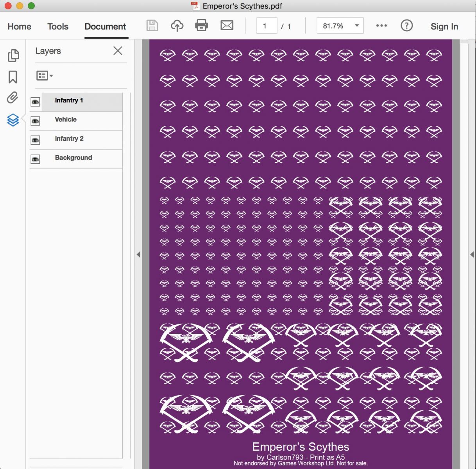This screenshot has height=469, width=476.
Task: Open the Layers options menu dropdown
Action: pyautogui.click(x=45, y=75)
